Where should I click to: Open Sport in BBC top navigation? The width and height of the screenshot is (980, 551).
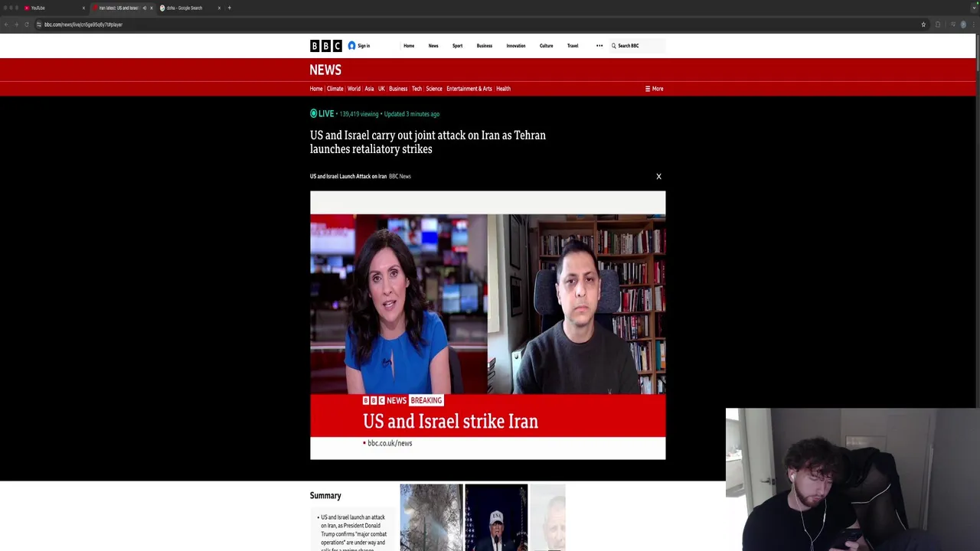[x=457, y=46]
